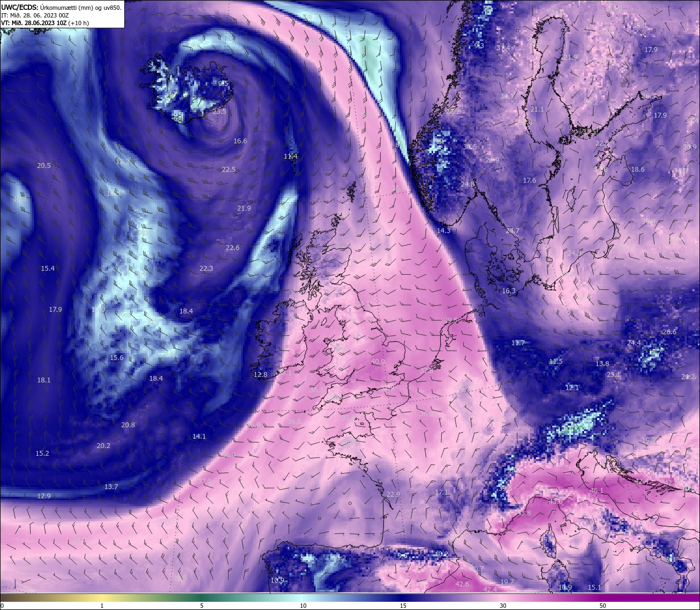
Task: Click the 22.6 value label
Action: click(232, 248)
